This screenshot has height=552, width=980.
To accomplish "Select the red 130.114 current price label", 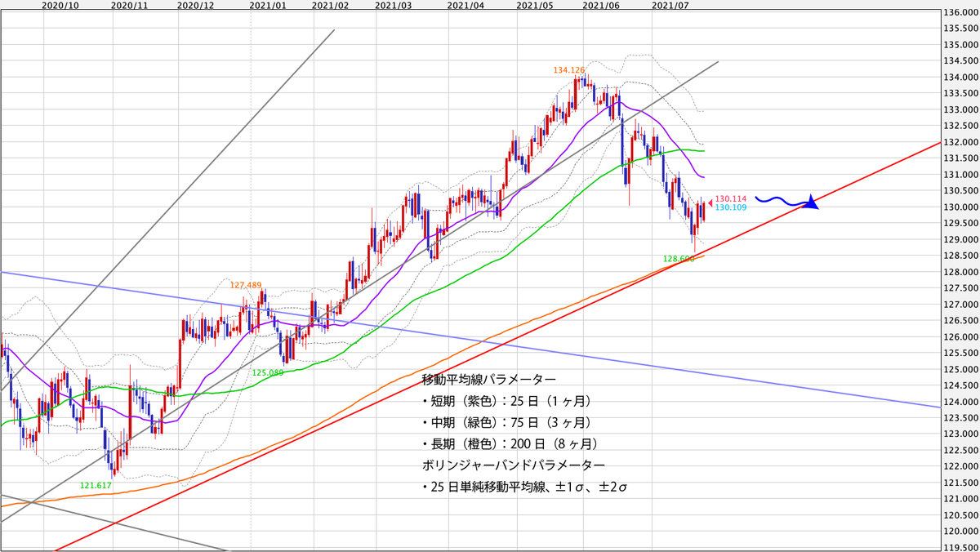I will tap(731, 198).
